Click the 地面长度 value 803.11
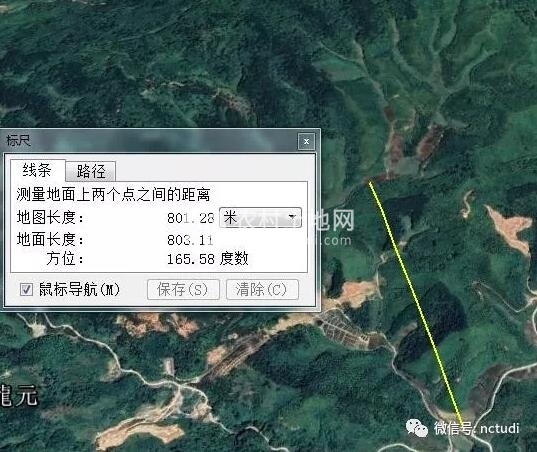 [x=190, y=240]
